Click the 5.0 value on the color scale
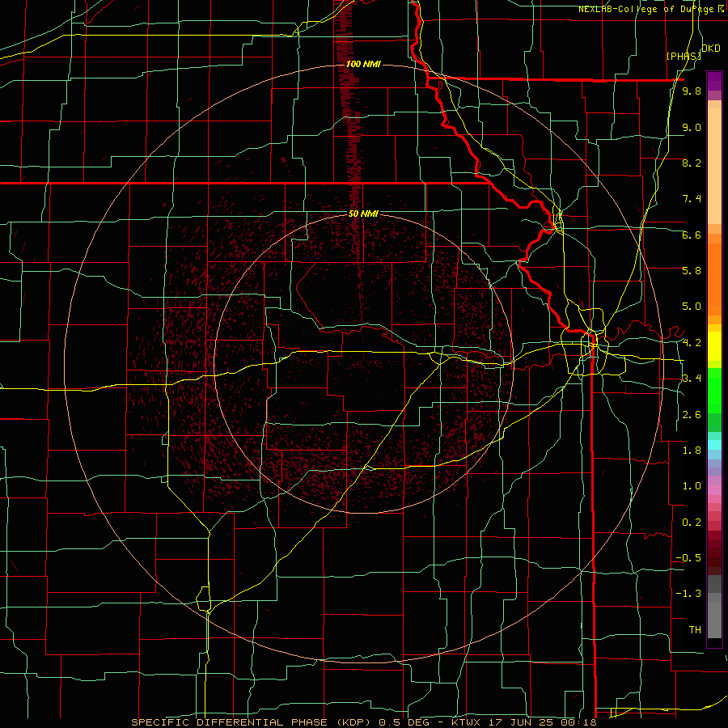Screen dimensions: 728x728 click(x=692, y=307)
